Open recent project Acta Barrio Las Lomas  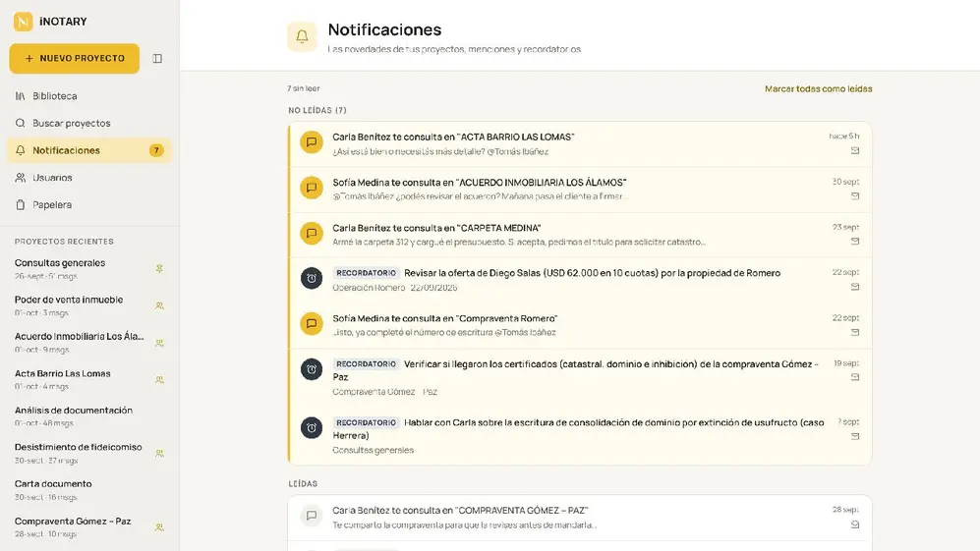coord(82,379)
